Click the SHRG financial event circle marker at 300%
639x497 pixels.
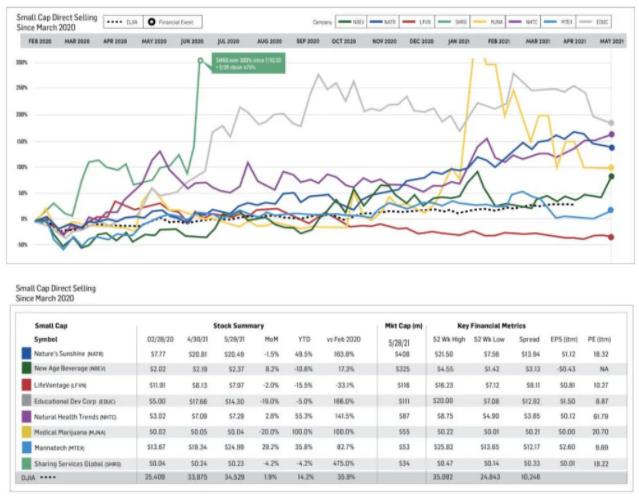[201, 61]
